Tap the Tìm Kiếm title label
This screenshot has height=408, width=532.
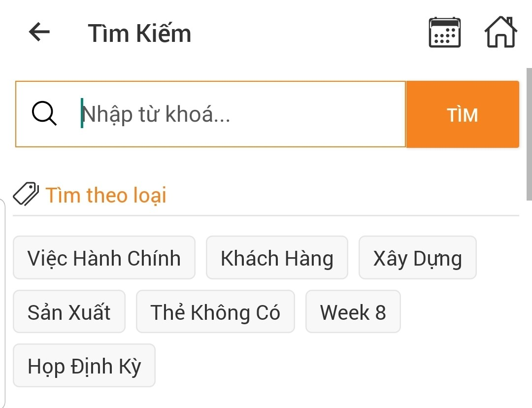(x=140, y=33)
